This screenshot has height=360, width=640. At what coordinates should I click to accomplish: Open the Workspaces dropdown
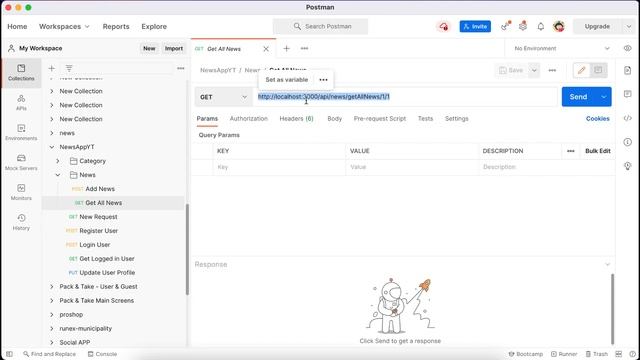pos(64,27)
